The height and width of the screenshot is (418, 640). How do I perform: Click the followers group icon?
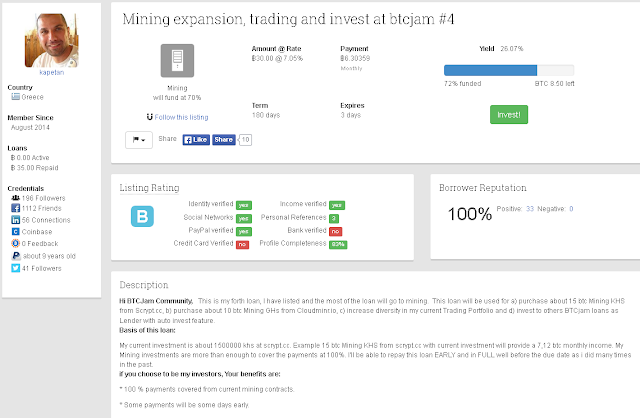(x=16, y=198)
